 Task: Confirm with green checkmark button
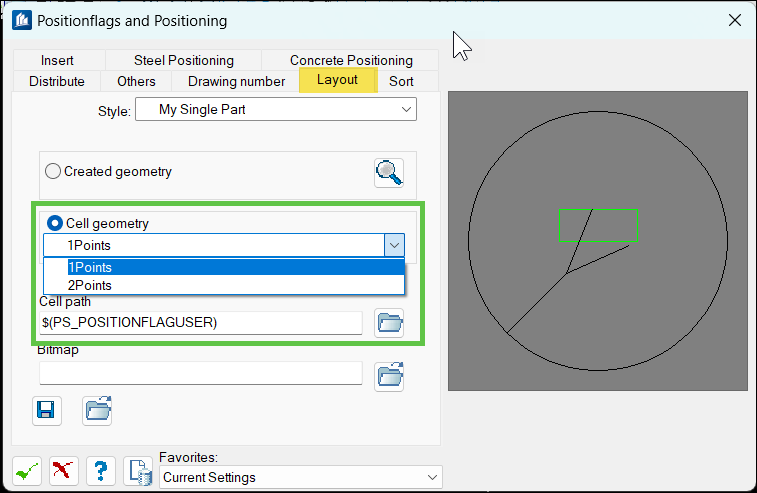coord(27,471)
